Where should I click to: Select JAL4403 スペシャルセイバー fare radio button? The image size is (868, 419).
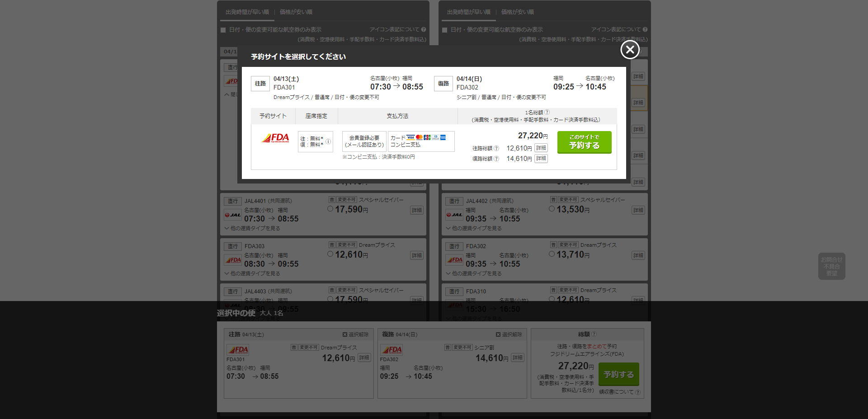(x=330, y=299)
